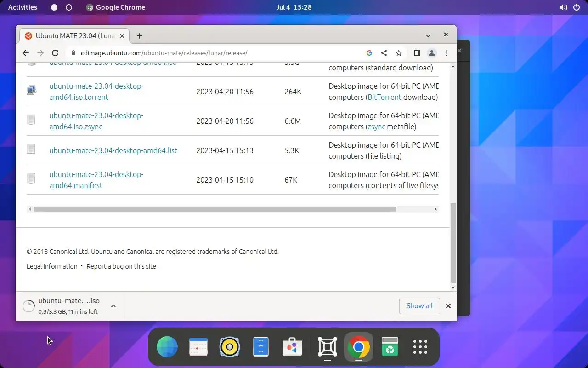Click the 2023-04-20 11:56 date in torrent row
This screenshot has height=368, width=588.
click(225, 92)
